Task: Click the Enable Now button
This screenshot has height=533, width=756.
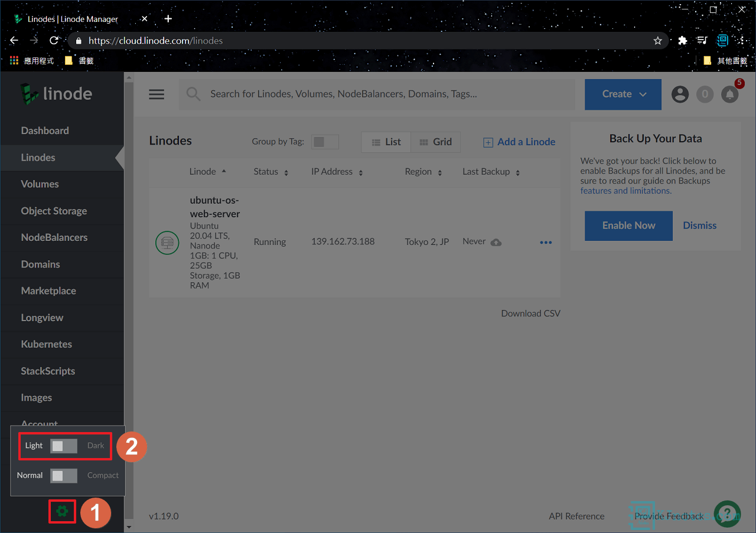Action: click(x=628, y=225)
